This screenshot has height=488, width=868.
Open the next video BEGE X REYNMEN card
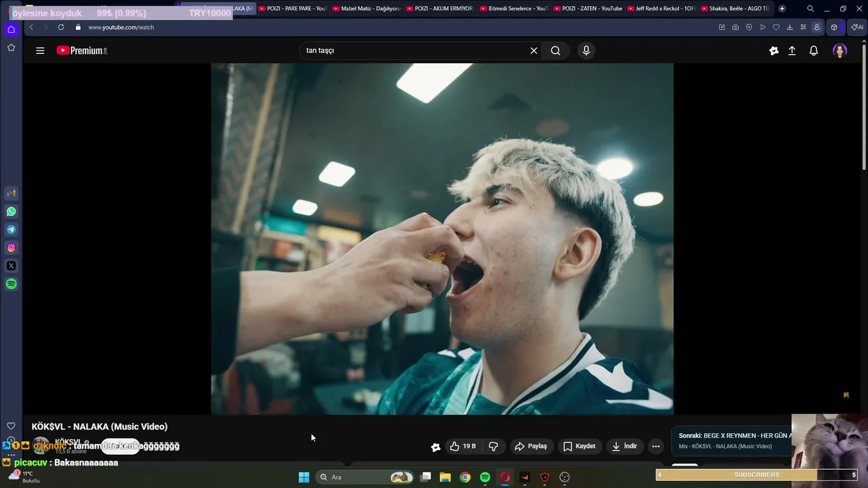click(x=732, y=441)
